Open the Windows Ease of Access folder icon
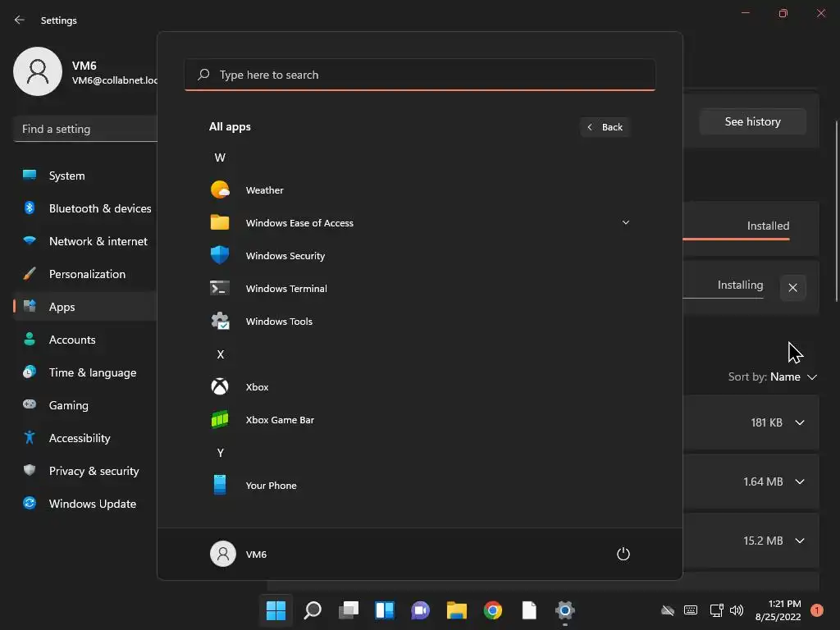The height and width of the screenshot is (630, 840). click(220, 222)
